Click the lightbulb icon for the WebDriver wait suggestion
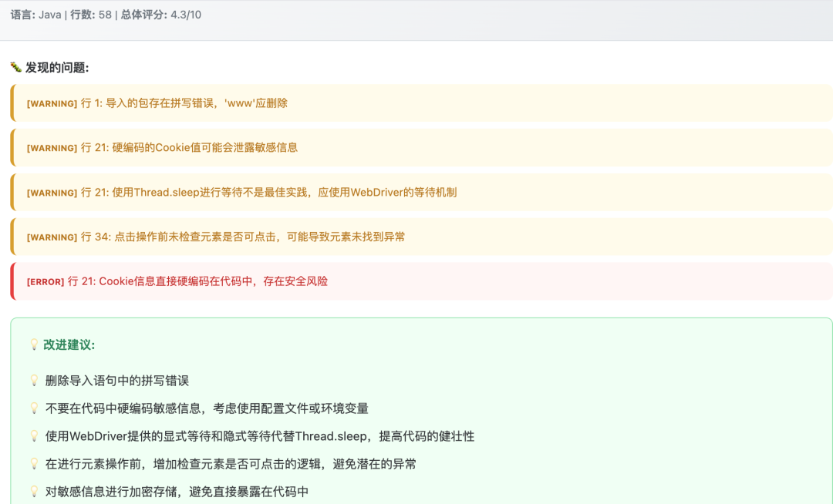Screen dimensions: 833x504 [34, 435]
